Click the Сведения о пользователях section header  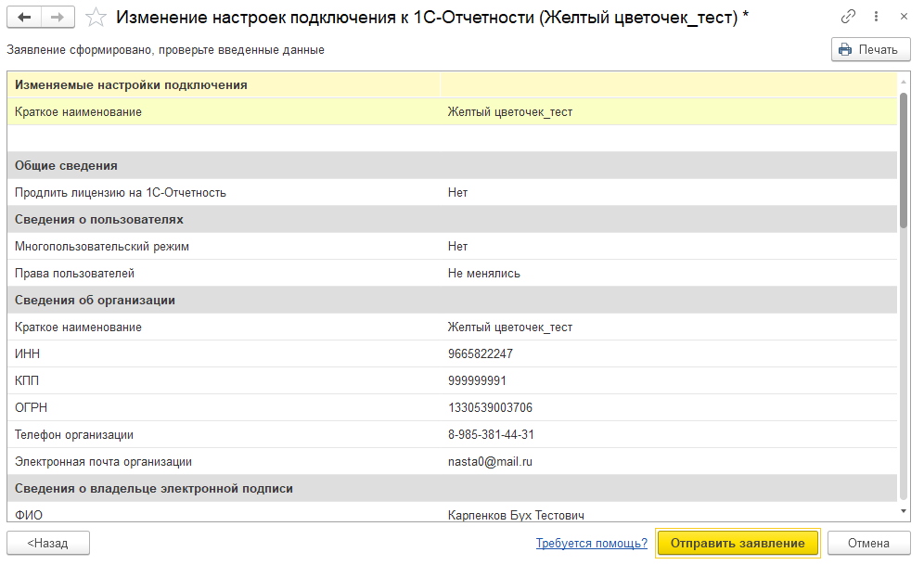click(223, 220)
